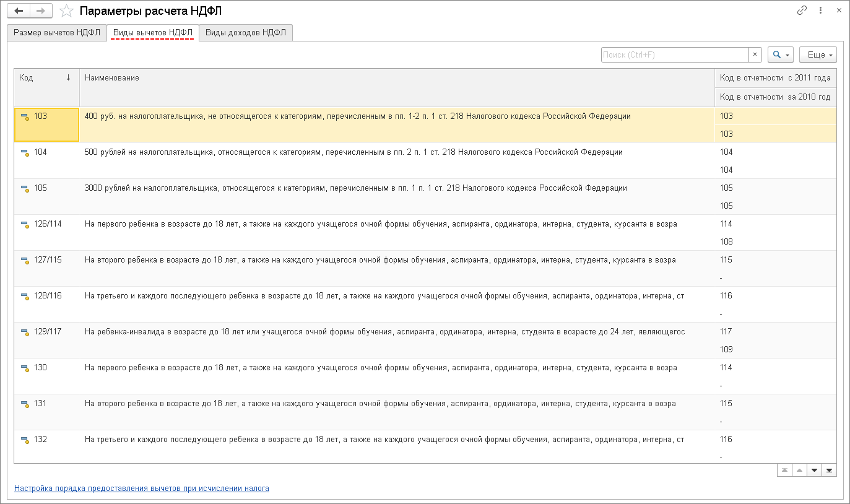Jump to the first row of the list
Screen dimensions: 850x504
click(x=785, y=471)
